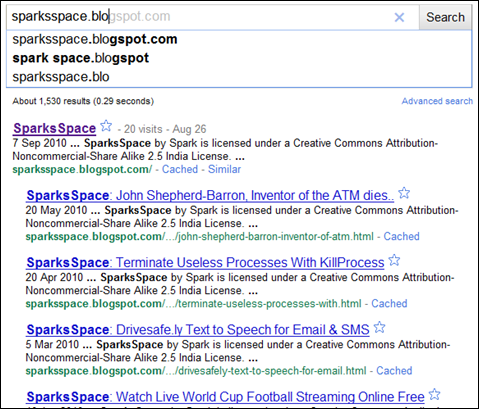Star the Drivesafe.ly Text to Speech result
This screenshot has height=409, width=479.
(x=379, y=327)
